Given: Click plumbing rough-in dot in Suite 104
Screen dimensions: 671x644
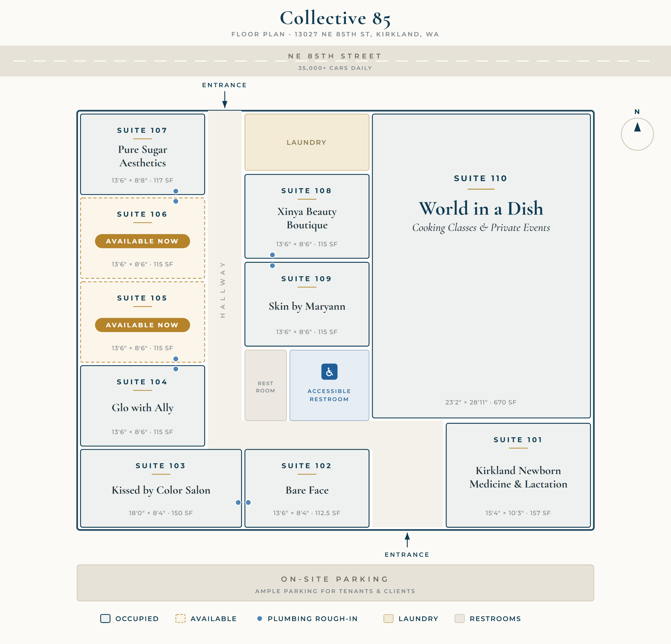Looking at the screenshot, I should tap(176, 369).
